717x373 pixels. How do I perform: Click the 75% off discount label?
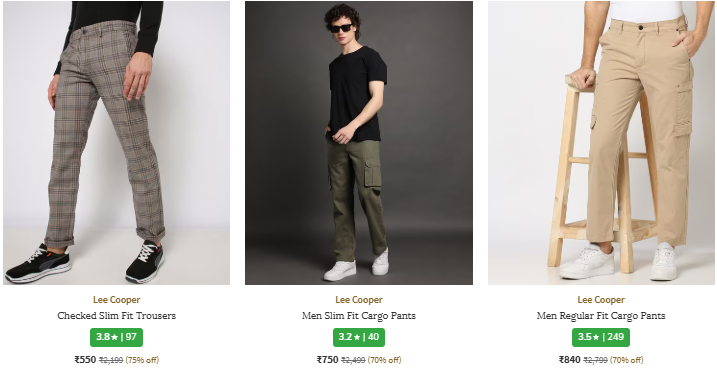click(142, 360)
